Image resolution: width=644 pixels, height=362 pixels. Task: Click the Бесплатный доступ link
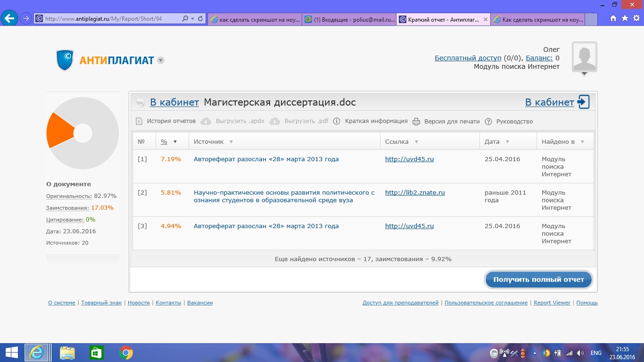tap(468, 58)
